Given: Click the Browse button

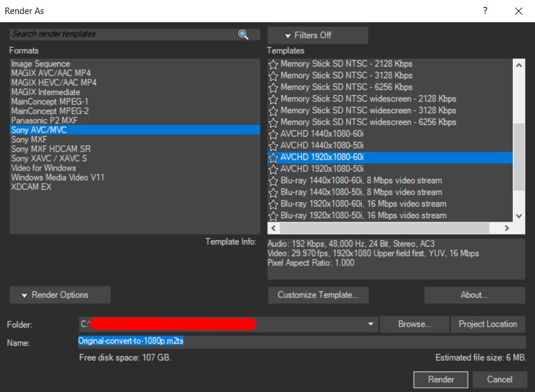Looking at the screenshot, I should [415, 324].
